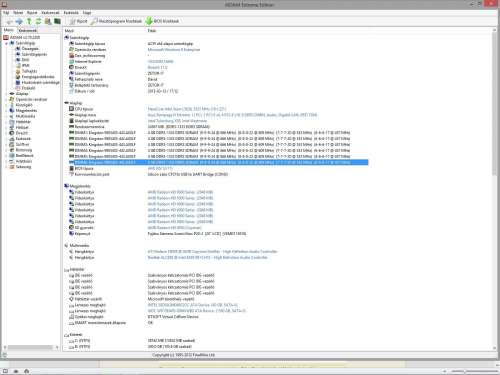Expand the Alaplap tree node
This screenshot has width=500, height=375.
(x=7, y=94)
